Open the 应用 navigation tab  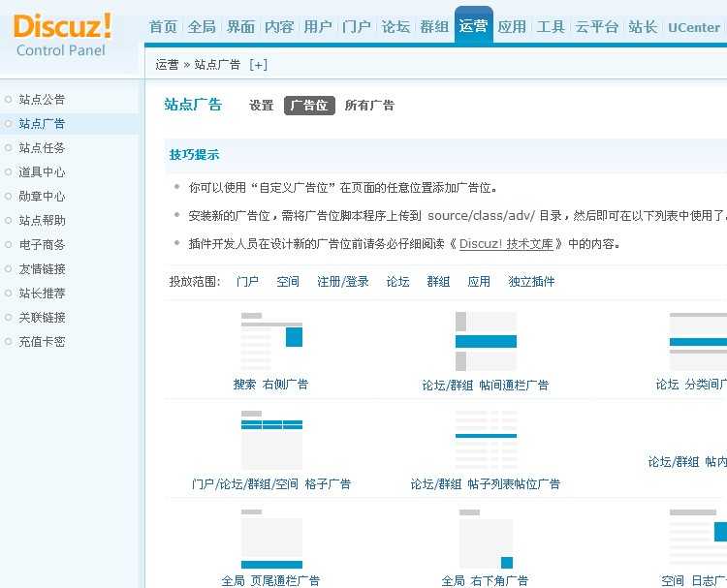512,27
